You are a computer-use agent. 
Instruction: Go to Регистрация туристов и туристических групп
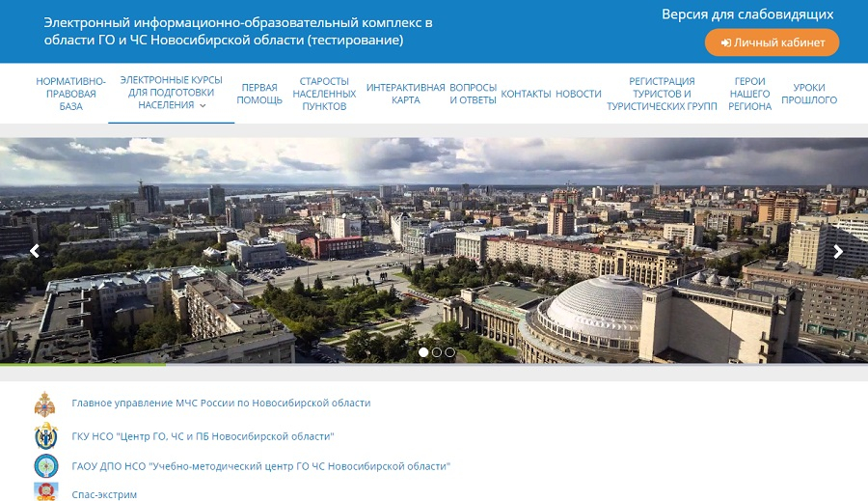click(x=662, y=94)
